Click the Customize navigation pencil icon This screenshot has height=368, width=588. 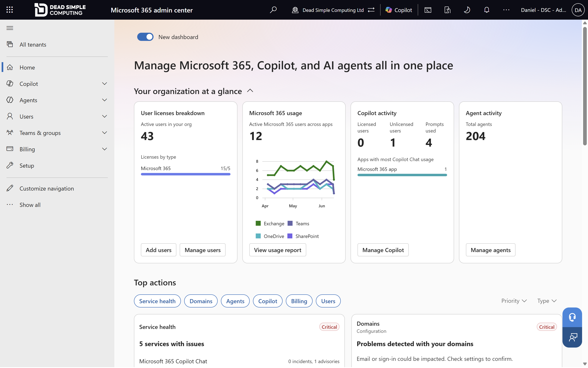(x=10, y=188)
